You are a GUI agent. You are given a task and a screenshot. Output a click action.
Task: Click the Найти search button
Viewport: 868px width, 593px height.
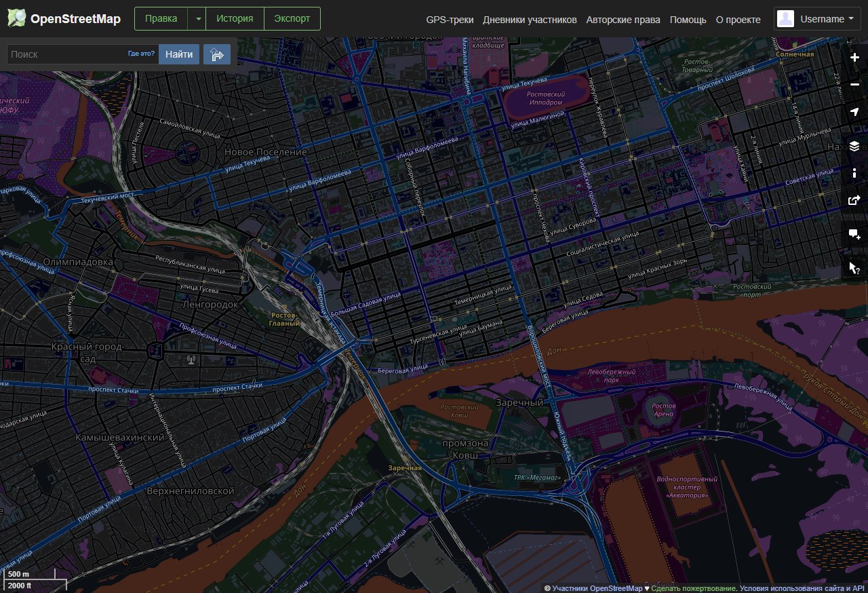click(x=179, y=54)
